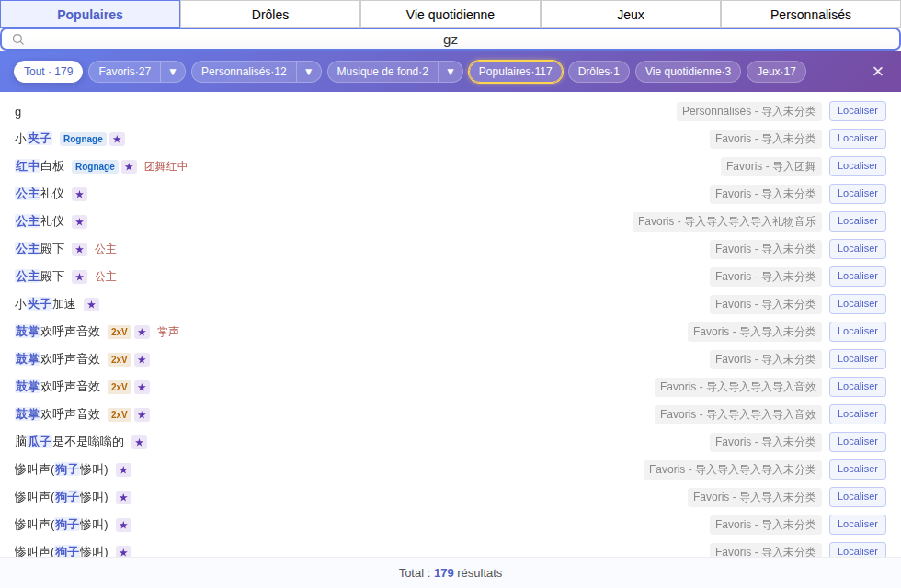
Task: Enable the Jeux·17 filter chip
Action: click(x=776, y=72)
